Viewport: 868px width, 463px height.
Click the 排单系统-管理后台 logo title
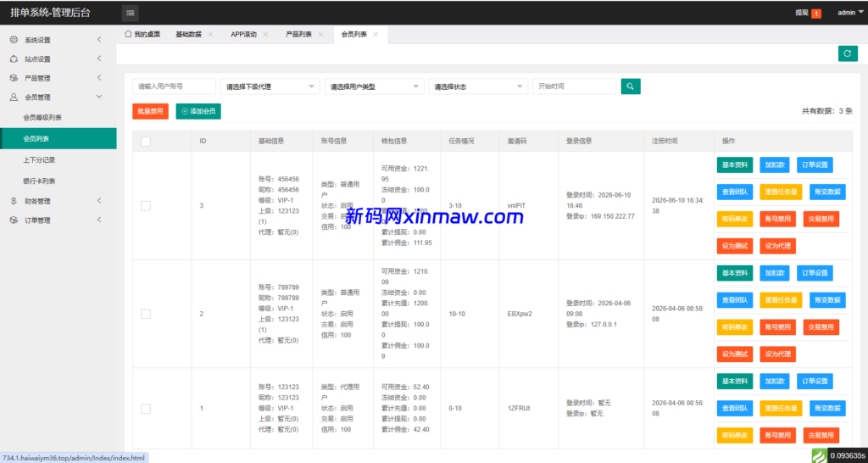pyautogui.click(x=50, y=13)
